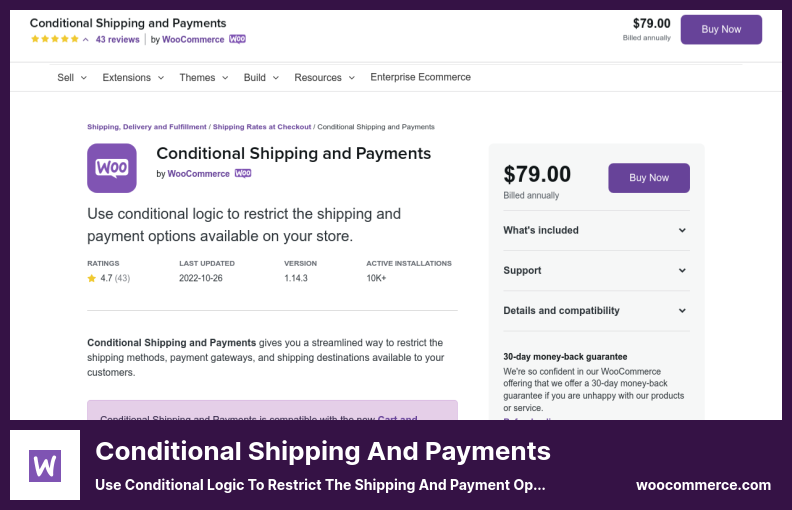Viewport: 792px width, 510px height.
Task: Open the 43 reviews link
Action: coord(118,39)
